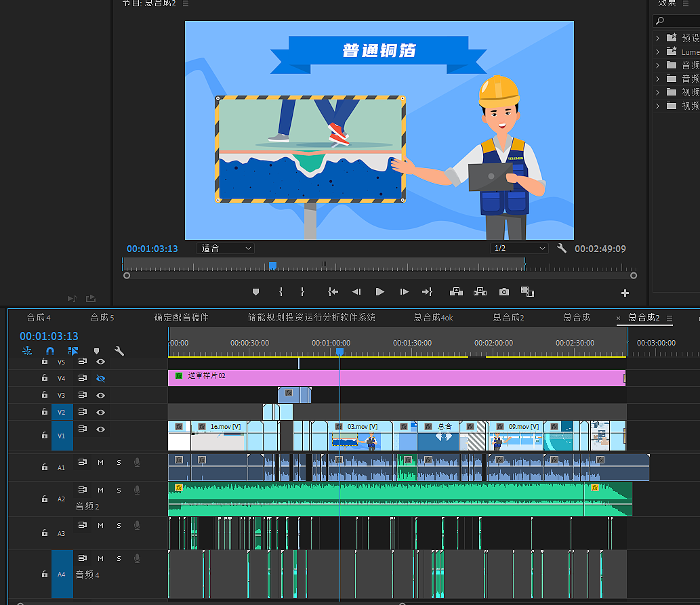Toggle linked selection in timeline
The image size is (700, 605).
pyautogui.click(x=73, y=351)
